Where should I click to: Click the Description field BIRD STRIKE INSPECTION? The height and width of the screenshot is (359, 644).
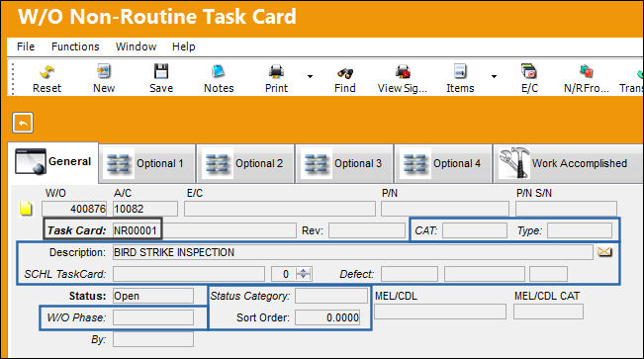[353, 252]
